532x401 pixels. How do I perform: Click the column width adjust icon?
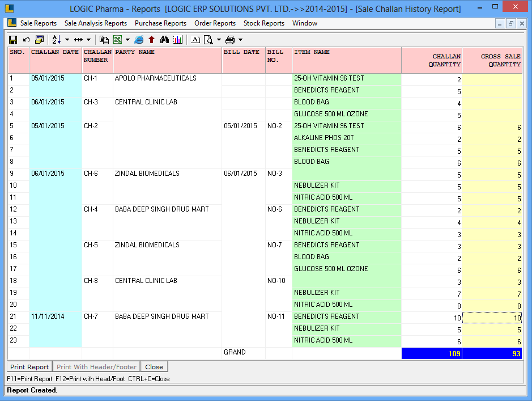(78, 40)
